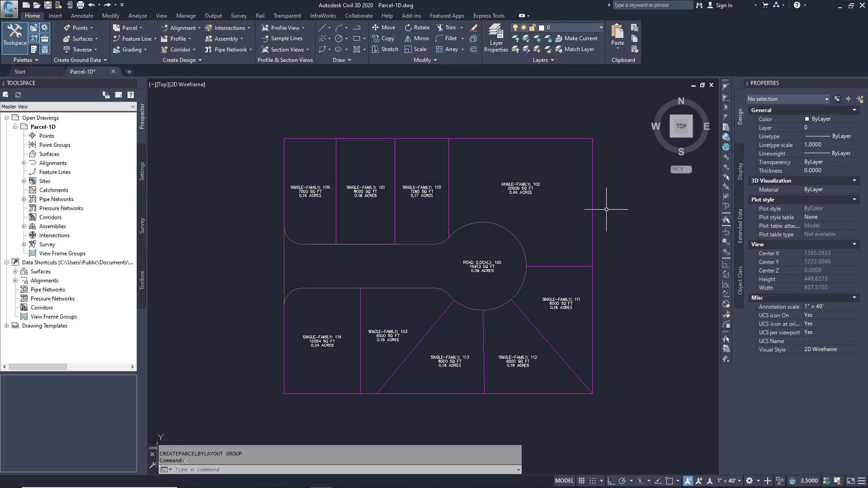Screen dimensions: 868x488
Task: Click the Sign In link in title bar
Action: (723, 5)
